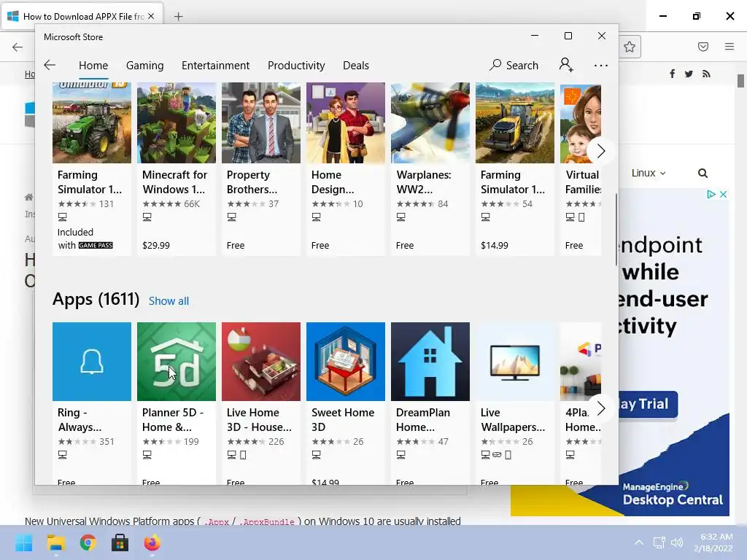Open the Twitter link on webpage
This screenshot has width=747, height=560.
tap(689, 74)
